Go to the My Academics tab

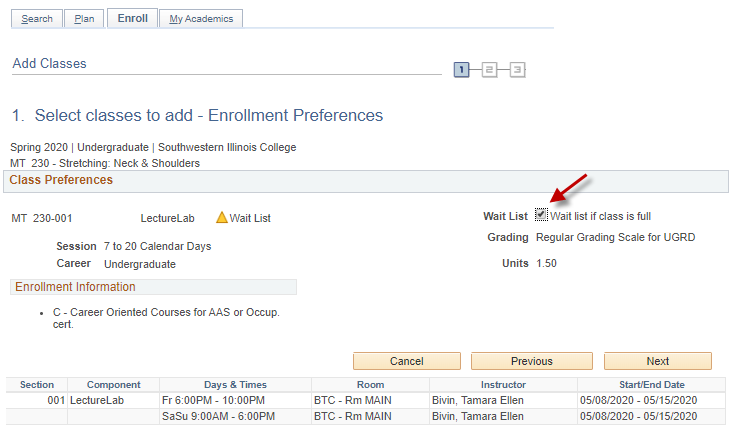201,19
